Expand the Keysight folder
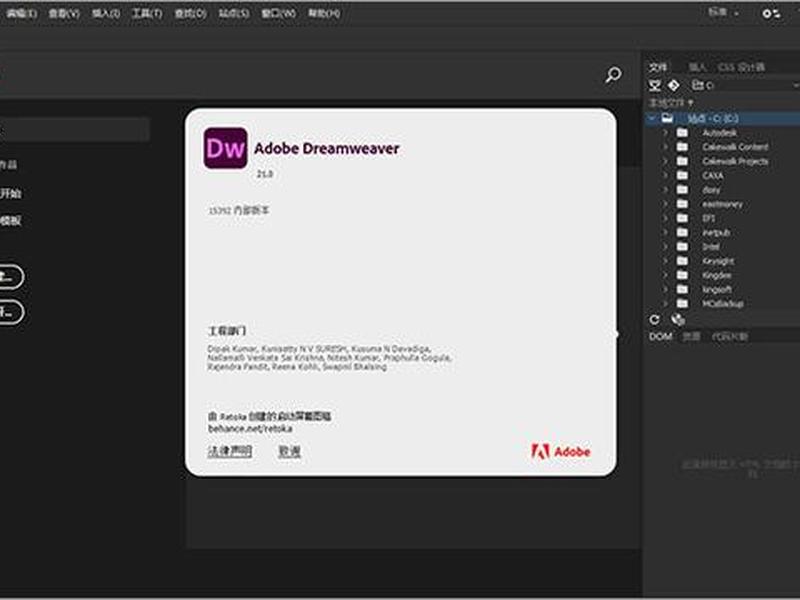The height and width of the screenshot is (600, 800). (665, 261)
